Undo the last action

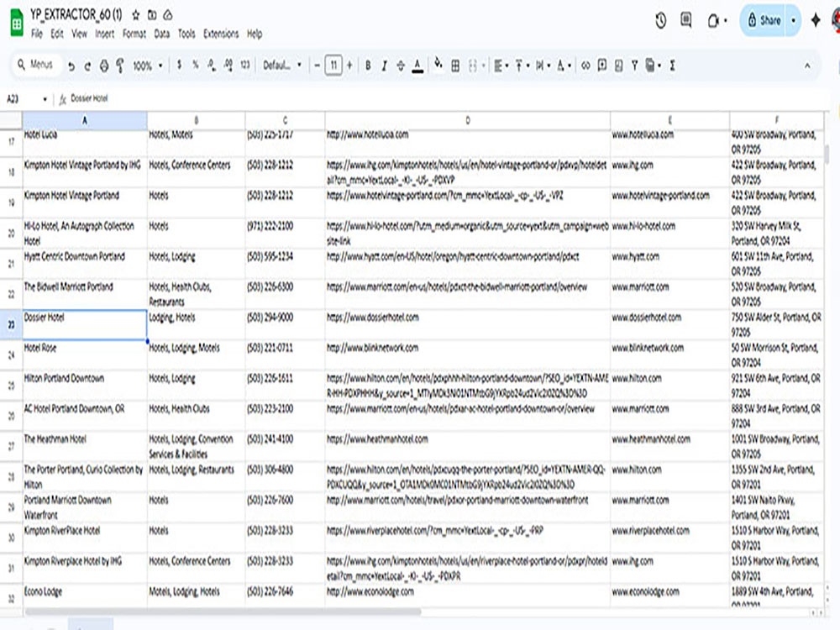click(x=71, y=66)
